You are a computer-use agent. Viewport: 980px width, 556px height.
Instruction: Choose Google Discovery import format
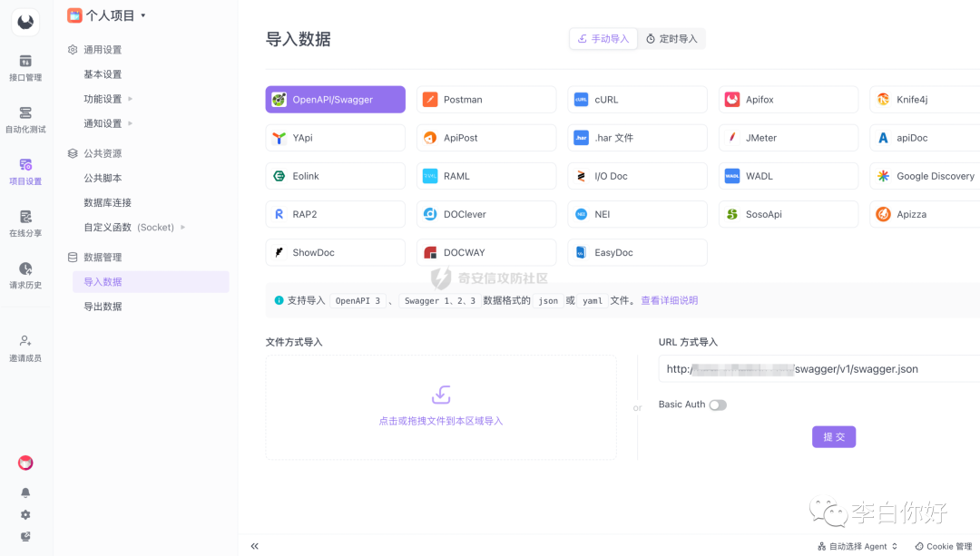(925, 176)
